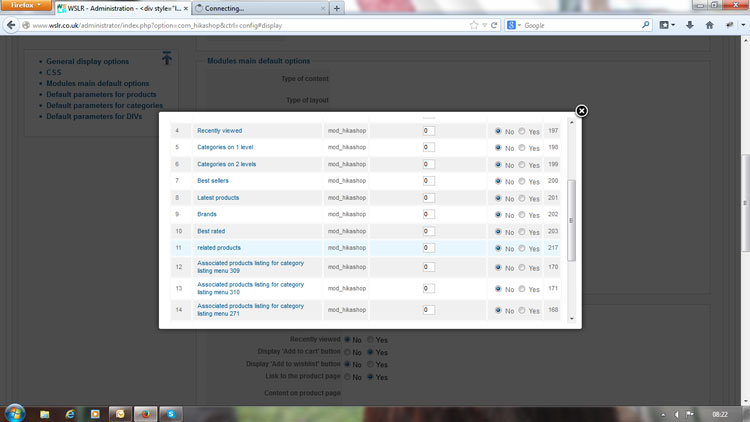Open the Categories on 2 levels link
This screenshot has height=422, width=750.
tap(227, 164)
